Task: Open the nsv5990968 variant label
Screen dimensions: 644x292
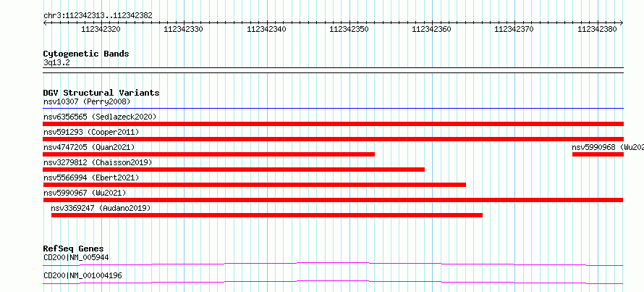Action: click(x=608, y=147)
